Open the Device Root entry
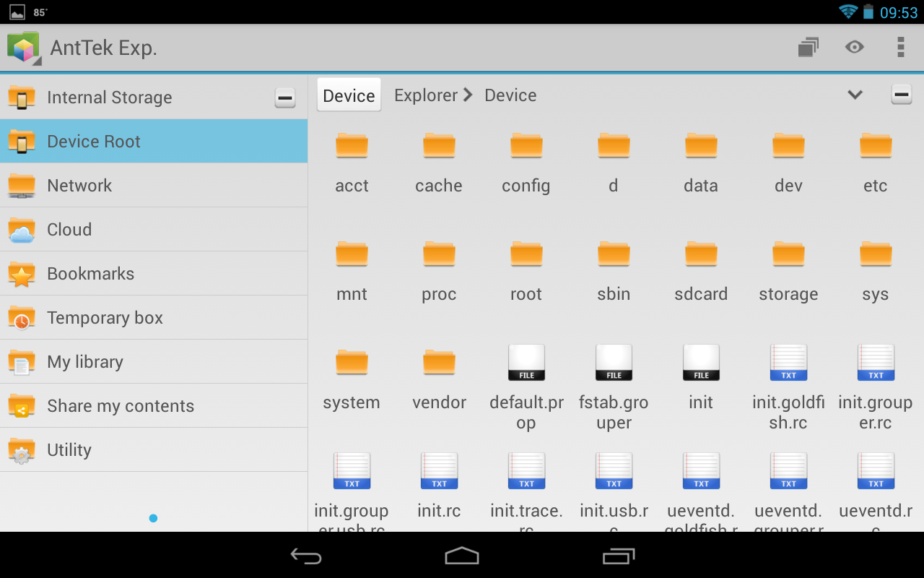 click(94, 142)
